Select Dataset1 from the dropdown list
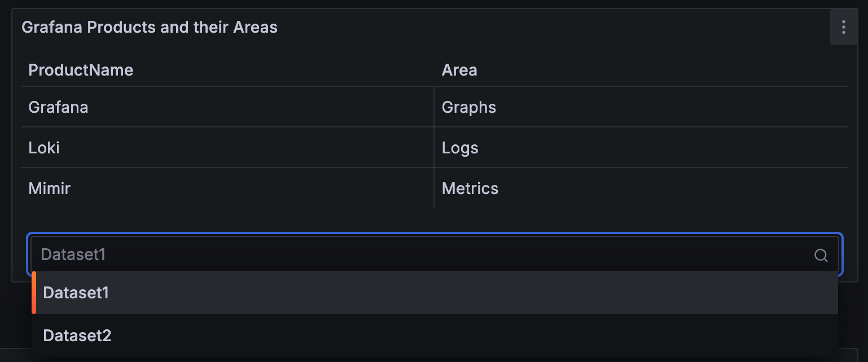 pos(76,293)
